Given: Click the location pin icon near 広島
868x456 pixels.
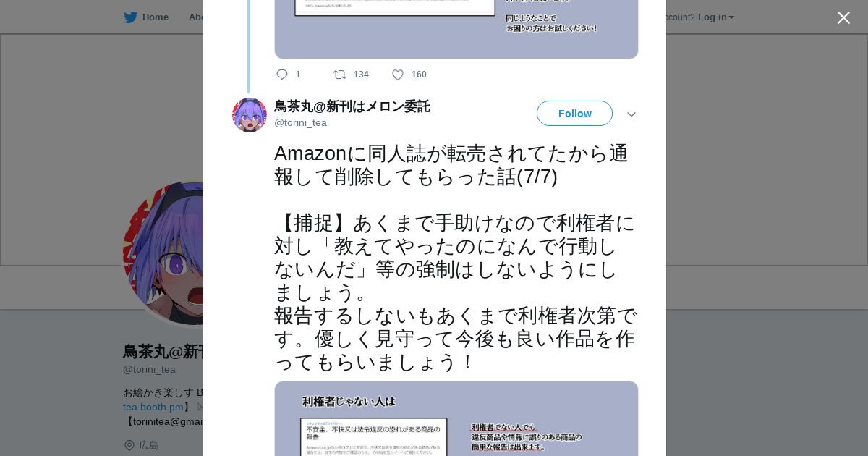Looking at the screenshot, I should coord(129,445).
